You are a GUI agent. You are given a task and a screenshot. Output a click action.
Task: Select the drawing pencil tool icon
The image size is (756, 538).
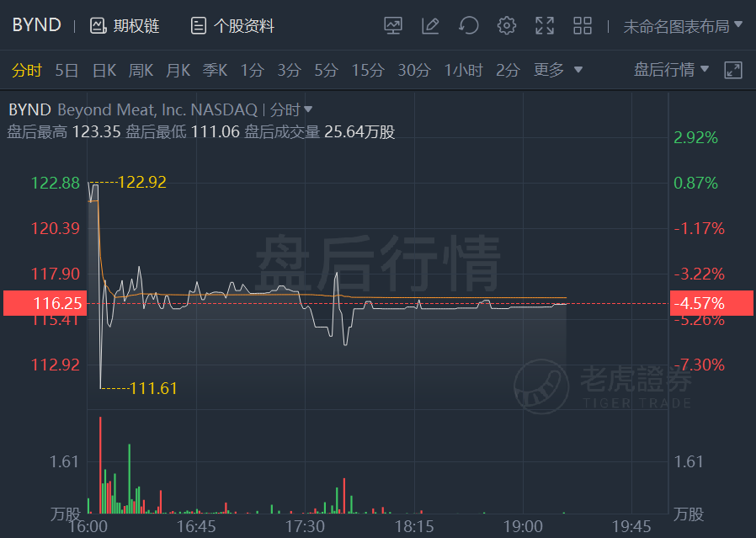click(430, 25)
